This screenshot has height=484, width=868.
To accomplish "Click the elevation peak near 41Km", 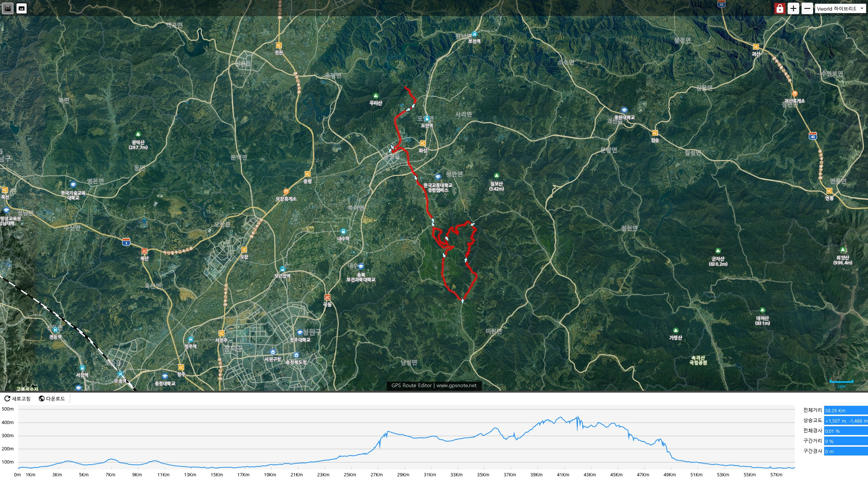I will [561, 417].
